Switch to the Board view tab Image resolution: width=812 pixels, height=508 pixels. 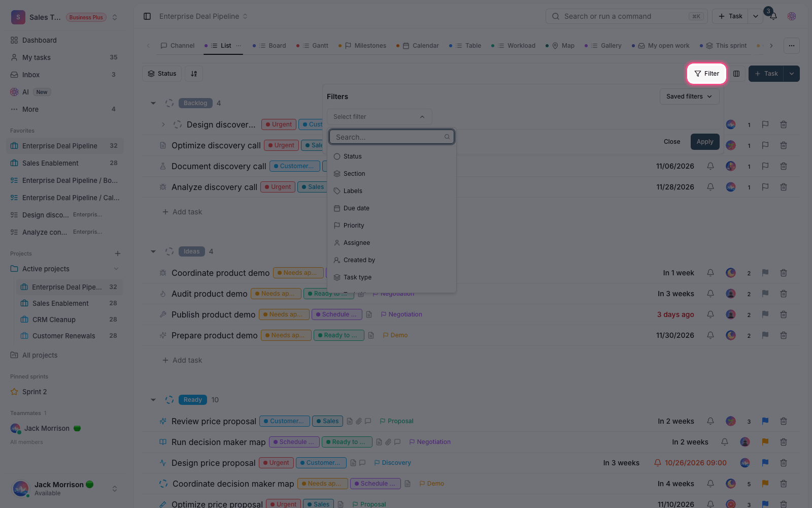coord(269,46)
